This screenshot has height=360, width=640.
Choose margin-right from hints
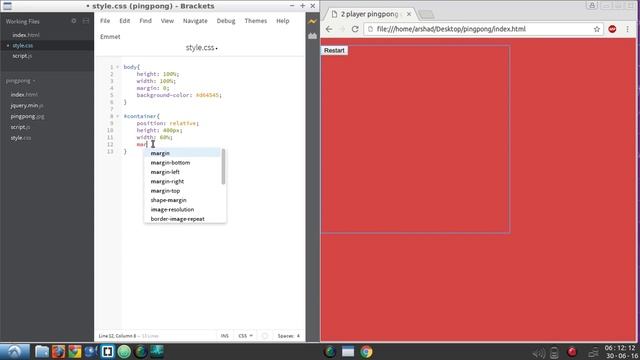[182, 181]
